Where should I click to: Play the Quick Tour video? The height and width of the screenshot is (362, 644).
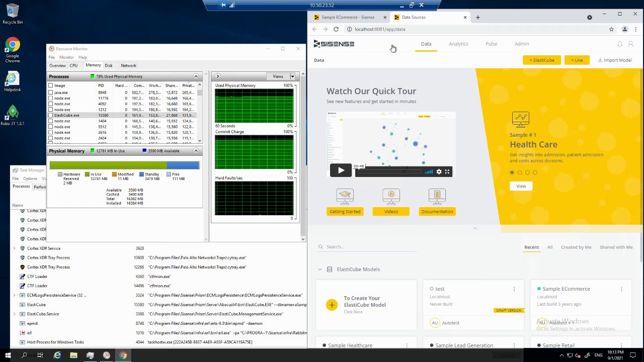[341, 170]
